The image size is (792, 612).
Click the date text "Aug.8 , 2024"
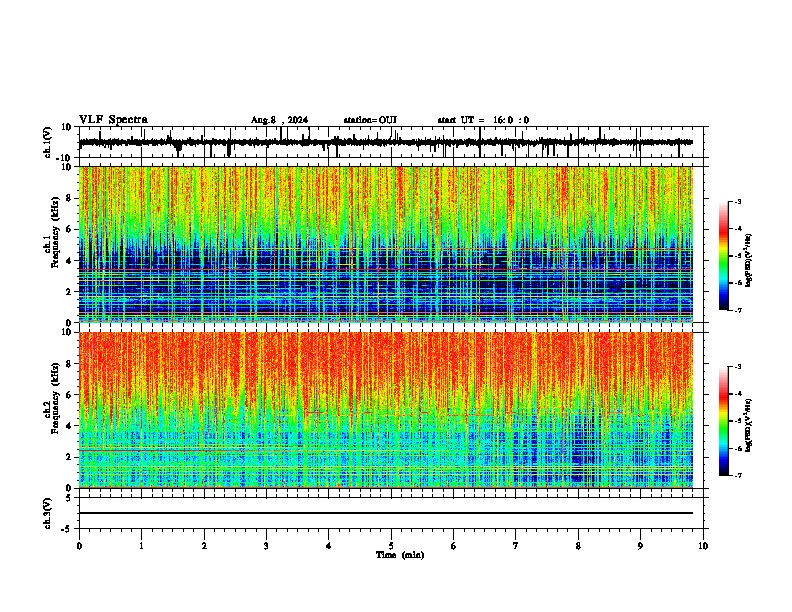(x=279, y=120)
